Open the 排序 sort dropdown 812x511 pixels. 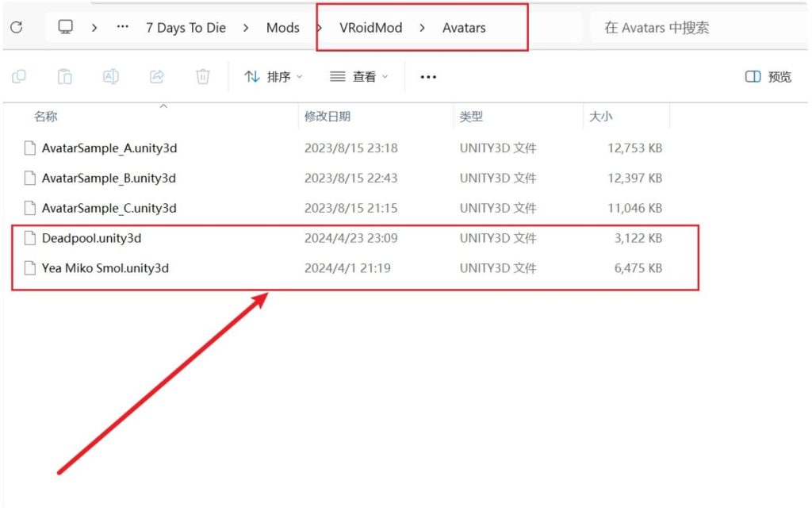[x=274, y=77]
